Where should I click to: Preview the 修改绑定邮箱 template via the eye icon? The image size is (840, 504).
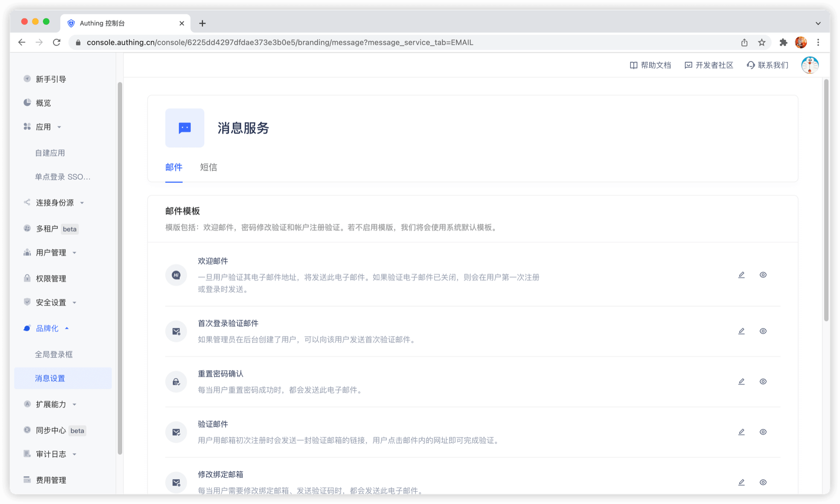coord(763,482)
